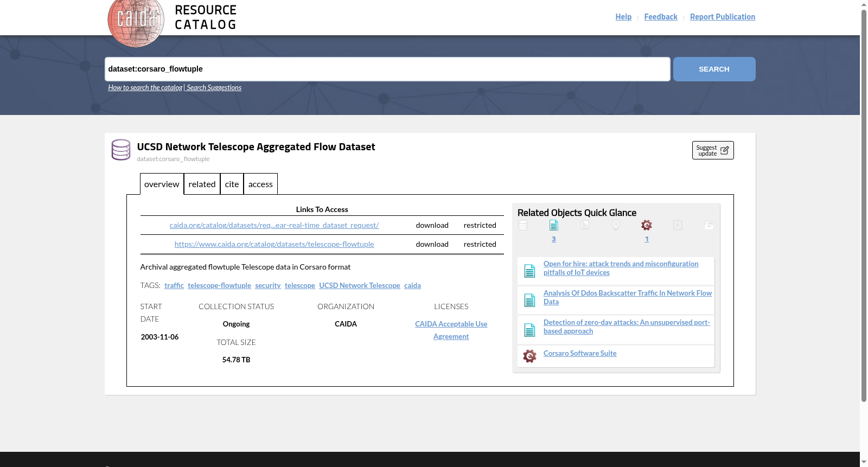Click the greyed media play icon in Quick Glance

coord(678,225)
